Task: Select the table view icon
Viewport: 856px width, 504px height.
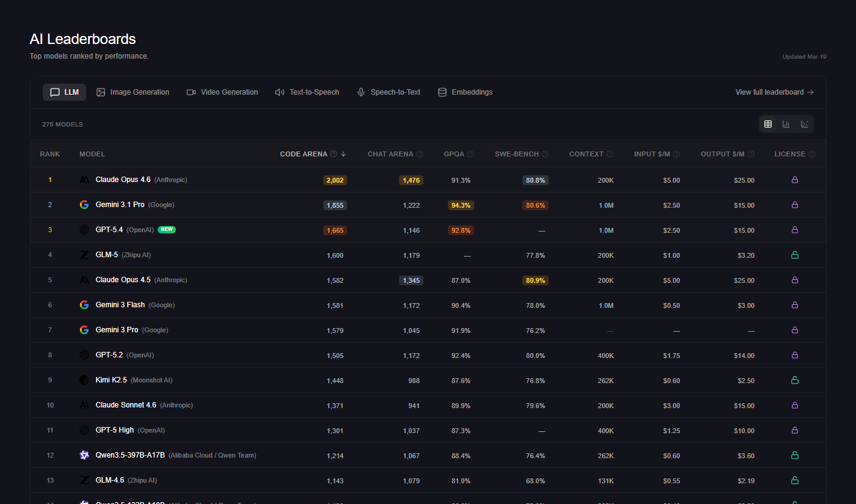Action: tap(768, 124)
